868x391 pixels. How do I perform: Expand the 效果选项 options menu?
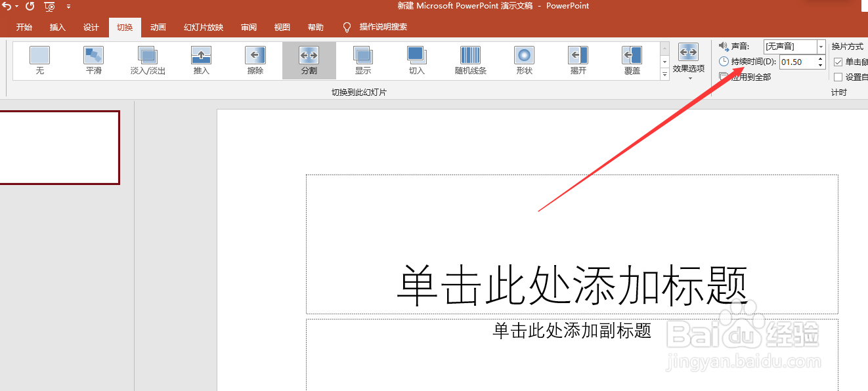(x=687, y=60)
